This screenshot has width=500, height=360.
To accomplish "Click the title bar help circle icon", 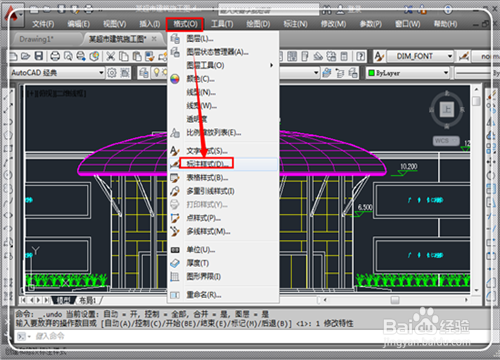I will 448,9.
